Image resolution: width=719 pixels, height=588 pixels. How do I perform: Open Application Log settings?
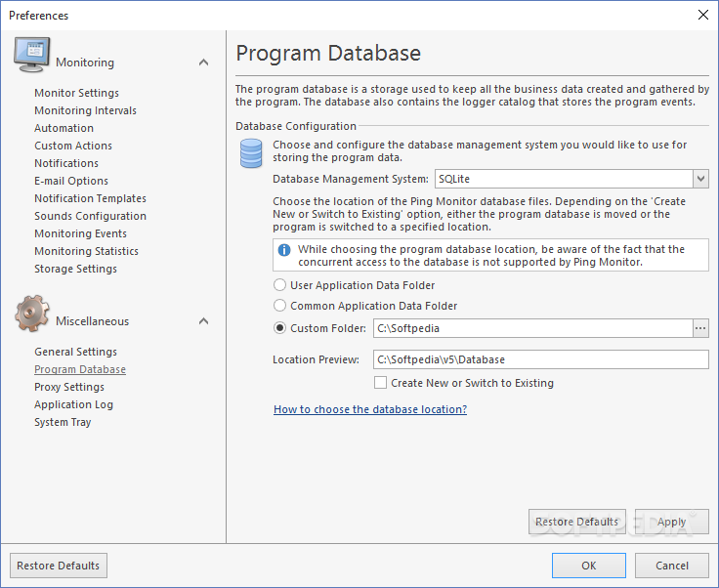(73, 404)
